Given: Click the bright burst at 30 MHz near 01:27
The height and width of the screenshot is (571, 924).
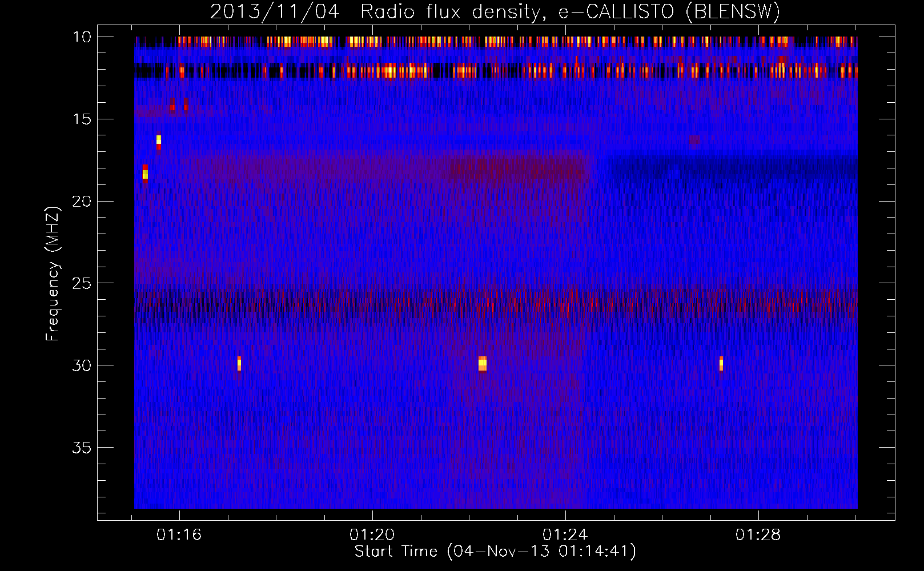Looking at the screenshot, I should (721, 364).
